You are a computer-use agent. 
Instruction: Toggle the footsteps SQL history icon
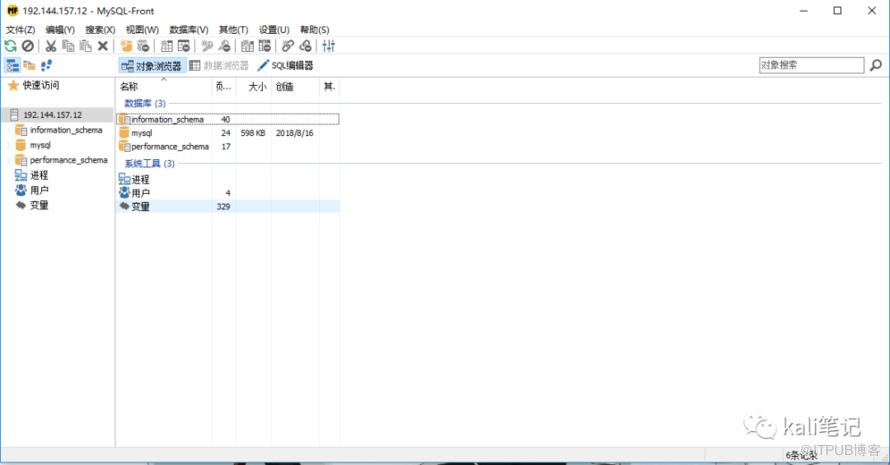tap(47, 65)
